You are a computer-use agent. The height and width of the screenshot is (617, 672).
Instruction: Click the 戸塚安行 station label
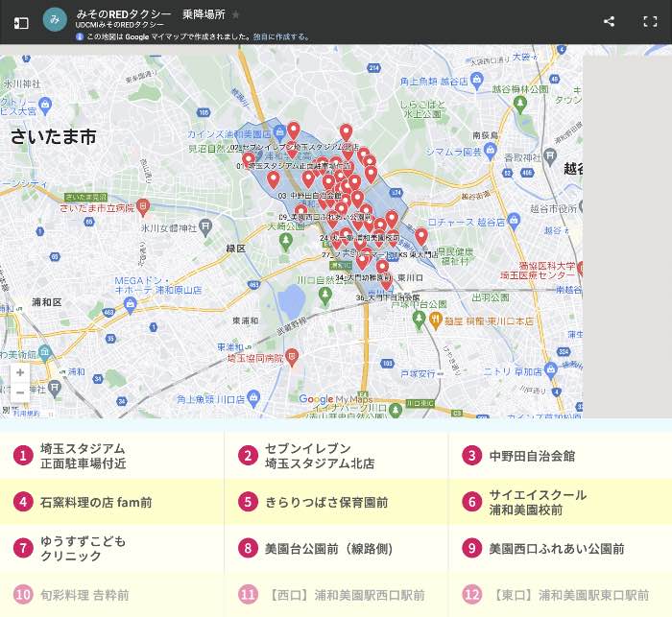click(x=418, y=373)
